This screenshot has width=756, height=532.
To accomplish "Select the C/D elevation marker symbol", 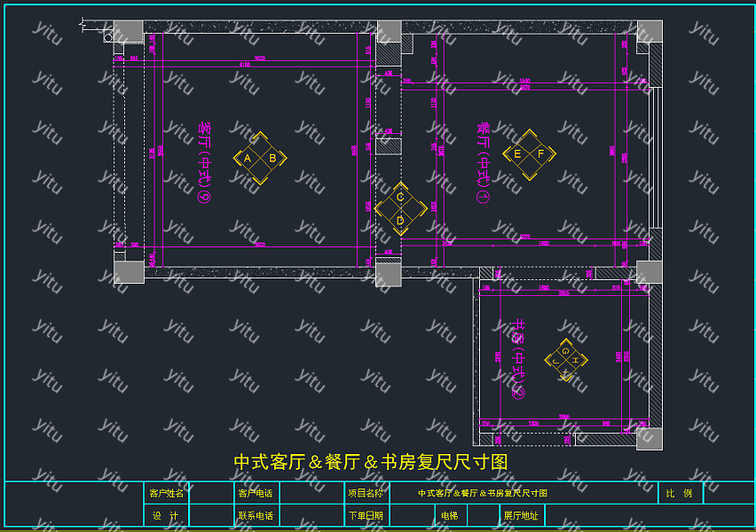I will [x=400, y=208].
